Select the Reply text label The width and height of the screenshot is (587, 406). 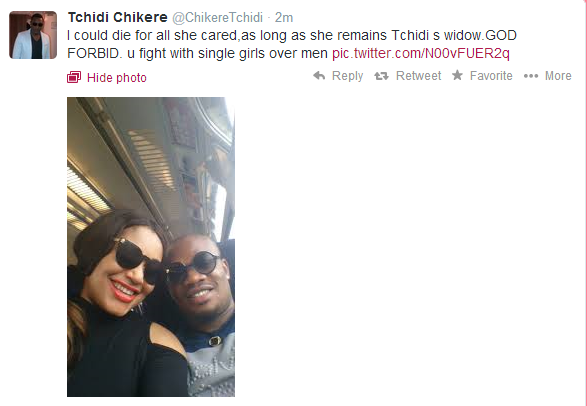tap(347, 76)
